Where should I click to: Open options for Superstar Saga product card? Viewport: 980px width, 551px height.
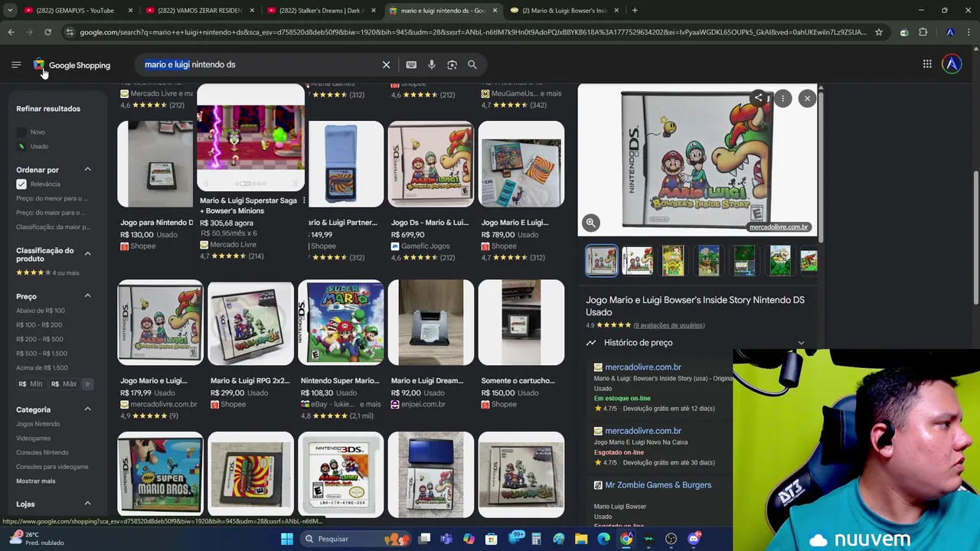coord(303,201)
